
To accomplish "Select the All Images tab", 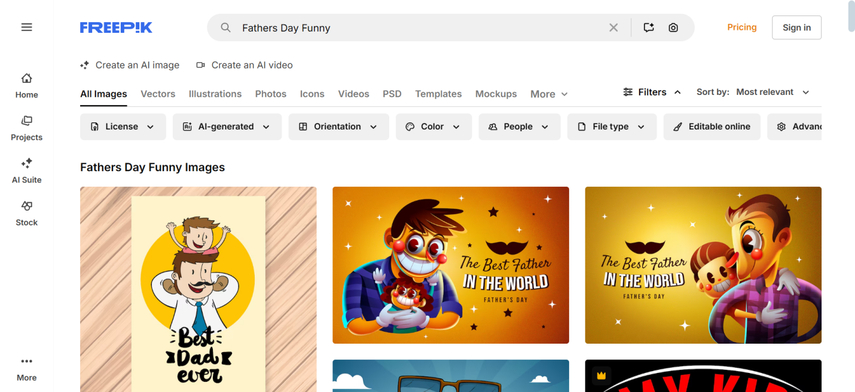I will click(104, 94).
